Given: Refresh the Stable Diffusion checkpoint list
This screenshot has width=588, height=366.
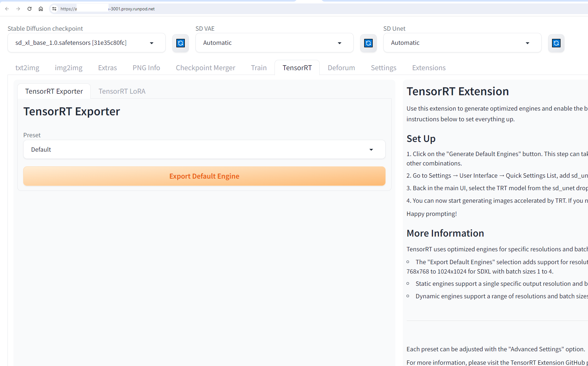Looking at the screenshot, I should point(180,43).
